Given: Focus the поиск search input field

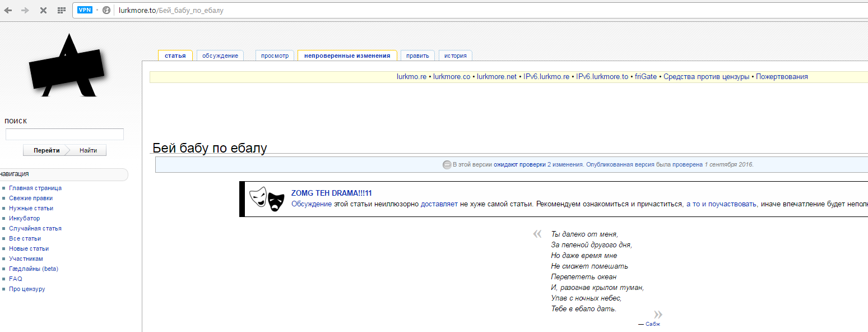Looking at the screenshot, I should coord(64,135).
